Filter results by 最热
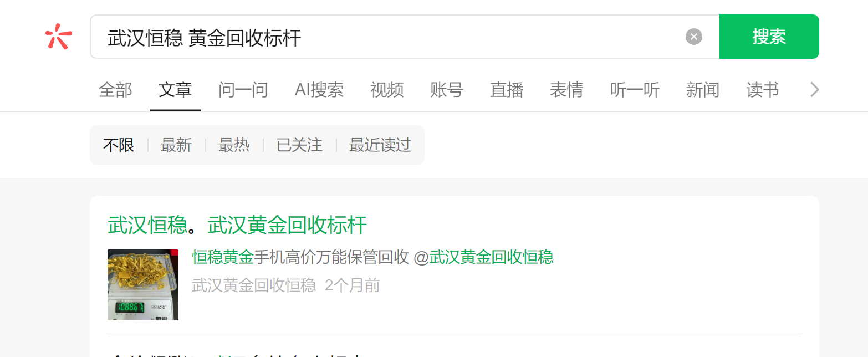This screenshot has width=868, height=357. point(234,145)
